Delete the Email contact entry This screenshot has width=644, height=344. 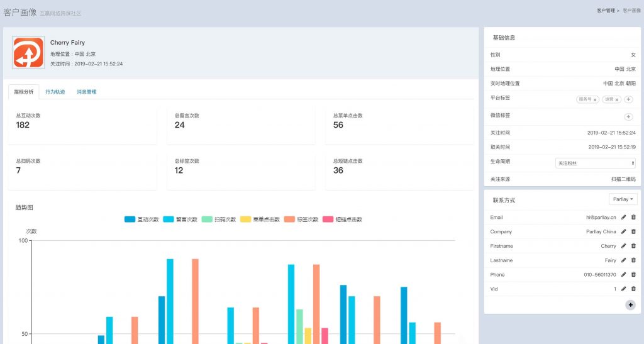[633, 217]
